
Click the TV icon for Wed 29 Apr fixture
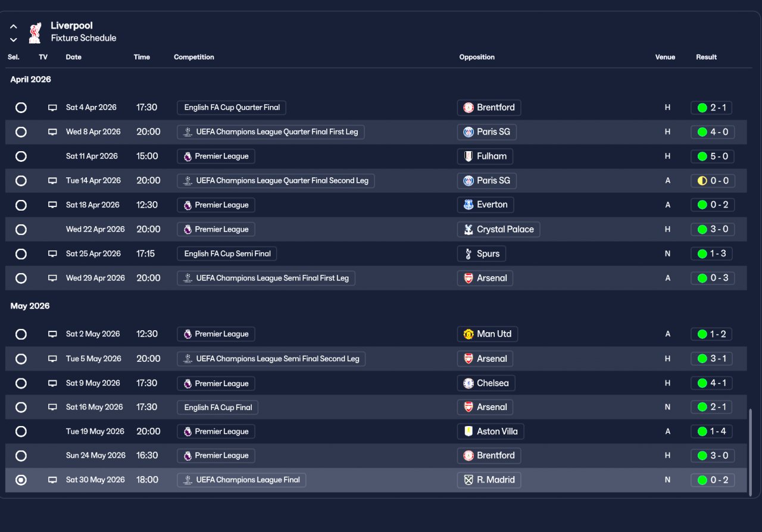tap(52, 278)
